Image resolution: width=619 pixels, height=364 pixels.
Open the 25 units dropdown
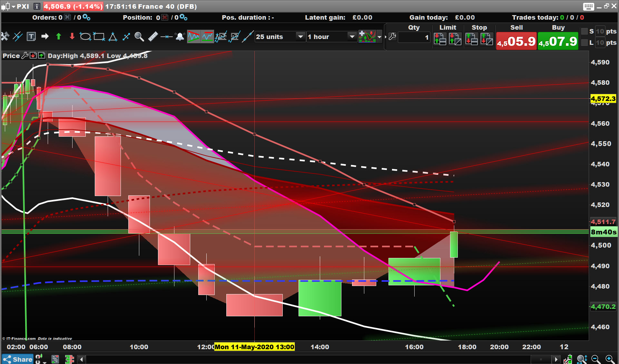point(300,37)
